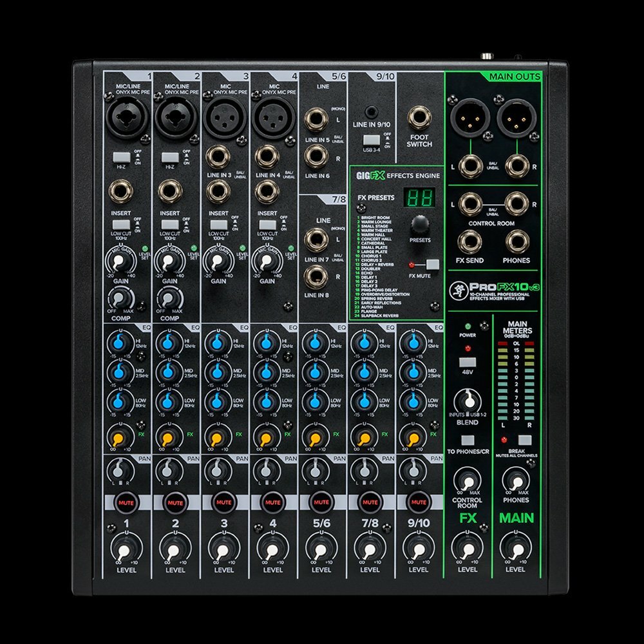Screen dimensions: 644x644
Task: Click the channel 3 HI EQ knob
Action: pos(216,342)
